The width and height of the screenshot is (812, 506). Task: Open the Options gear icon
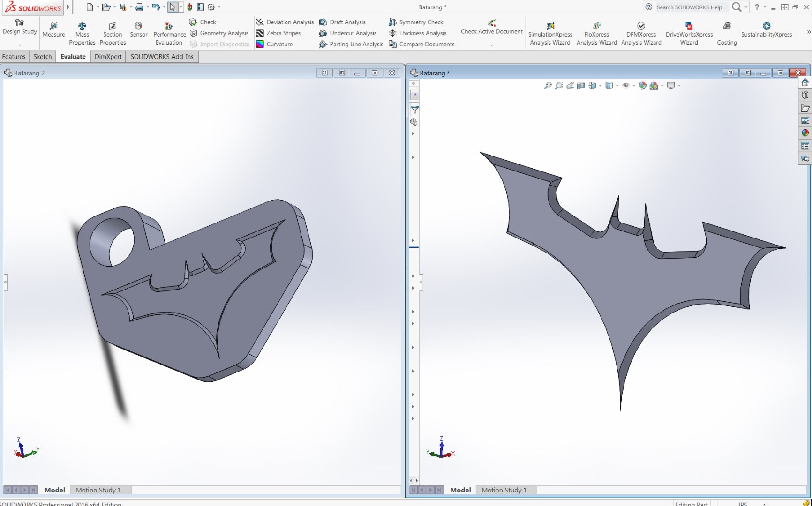click(x=211, y=7)
